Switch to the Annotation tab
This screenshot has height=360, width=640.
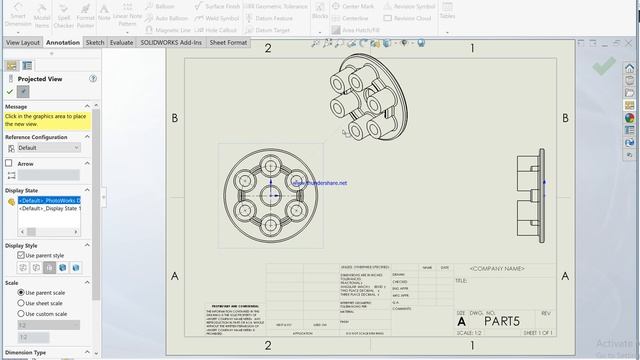pos(63,42)
